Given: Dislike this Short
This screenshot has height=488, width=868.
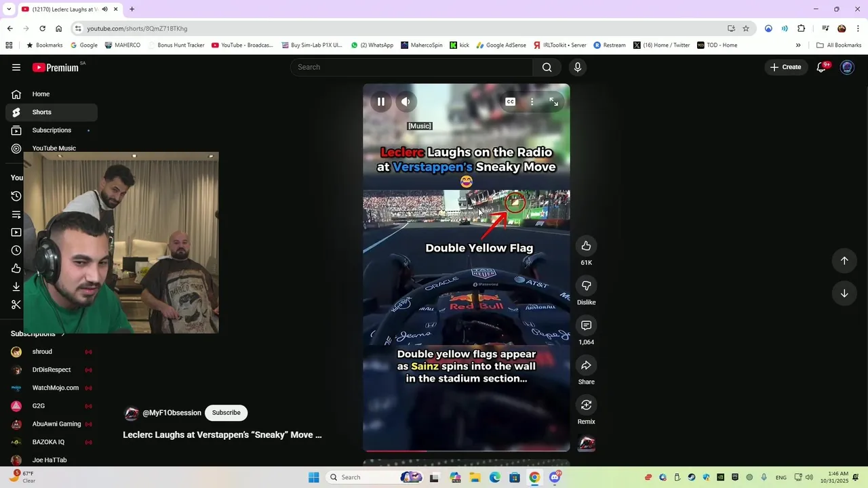Looking at the screenshot, I should [x=587, y=286].
